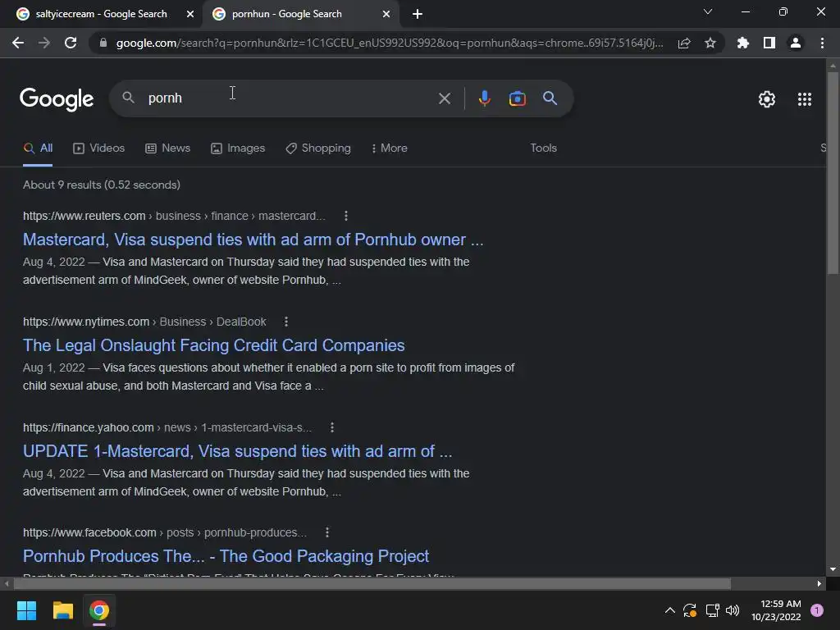Open options for Reuters result
Image resolution: width=840 pixels, height=630 pixels.
coord(346,216)
